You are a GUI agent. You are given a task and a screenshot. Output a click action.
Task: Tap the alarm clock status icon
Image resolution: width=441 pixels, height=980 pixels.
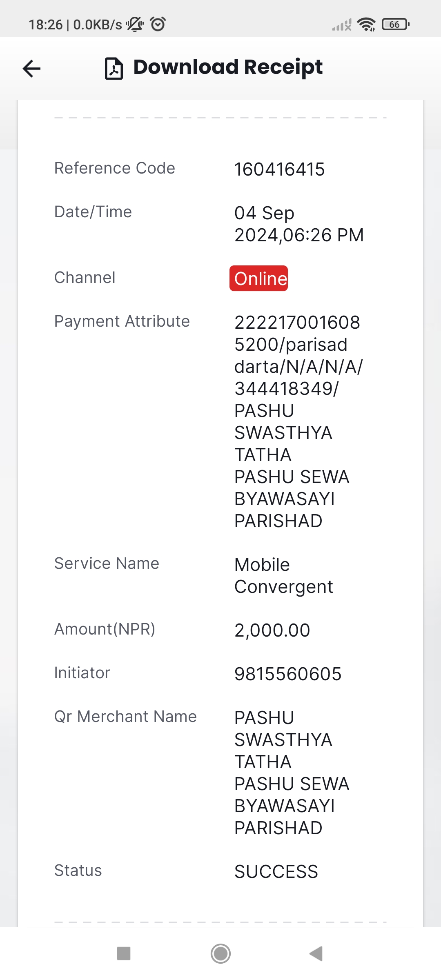[x=158, y=24]
